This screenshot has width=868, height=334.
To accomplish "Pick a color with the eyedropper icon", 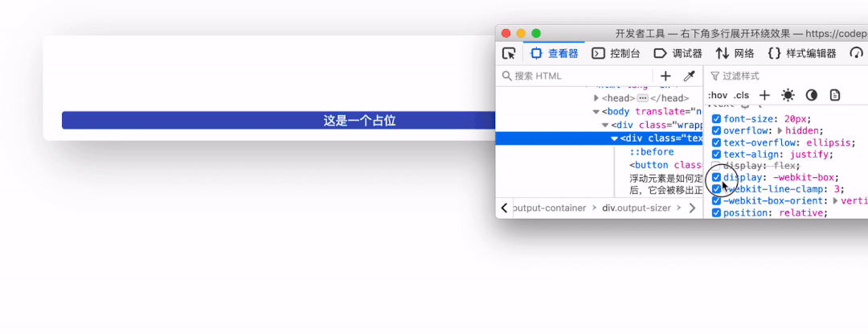I will coord(689,76).
